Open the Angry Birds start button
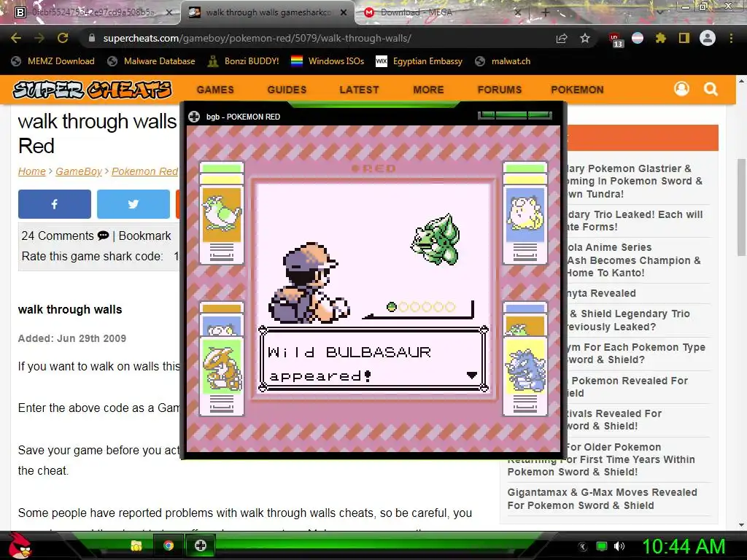 [19, 545]
